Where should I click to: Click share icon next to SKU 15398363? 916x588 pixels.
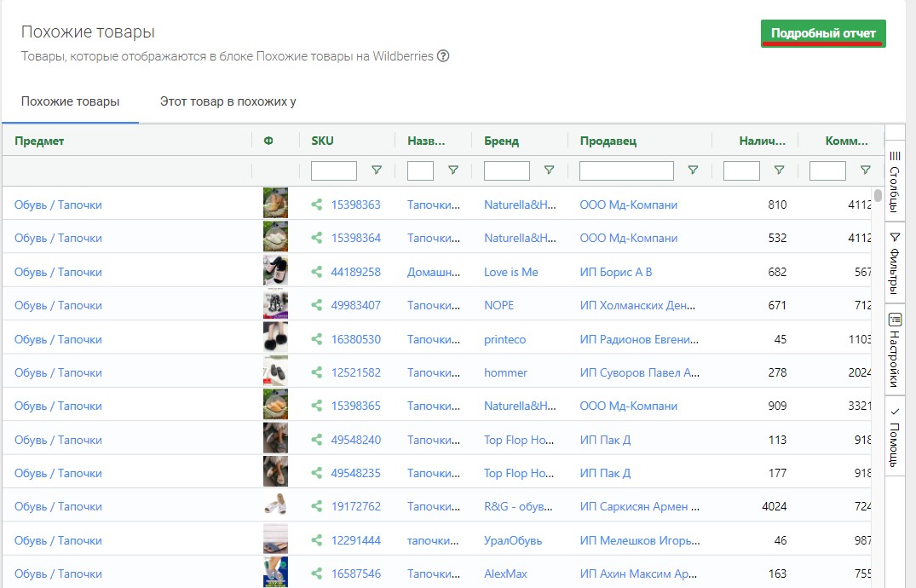click(x=317, y=205)
